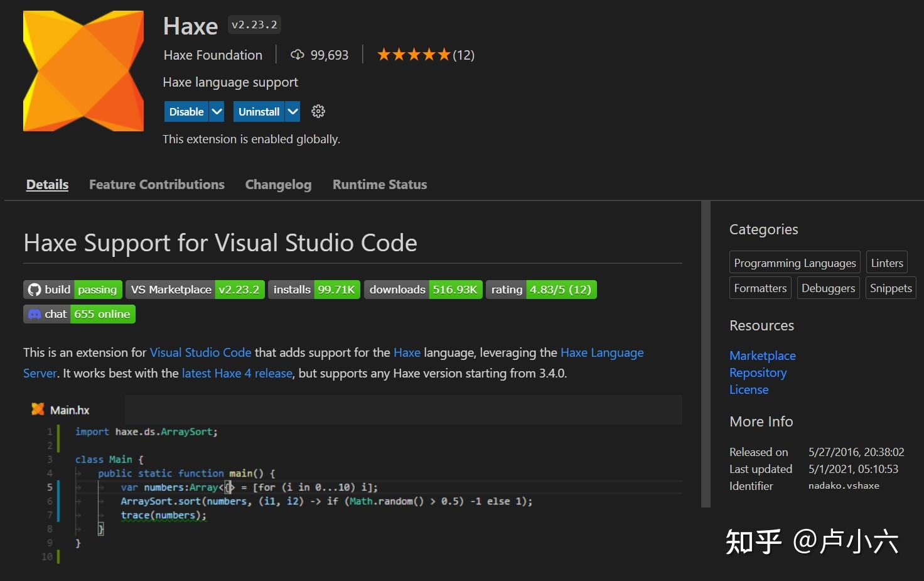924x581 pixels.
Task: Click the Discord chat 655 online badge
Action: (79, 314)
